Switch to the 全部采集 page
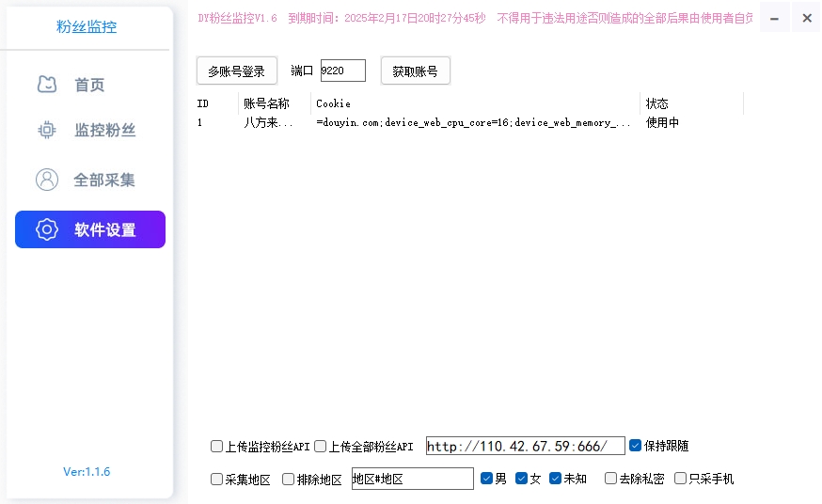The height and width of the screenshot is (504, 822). pyautogui.click(x=103, y=180)
